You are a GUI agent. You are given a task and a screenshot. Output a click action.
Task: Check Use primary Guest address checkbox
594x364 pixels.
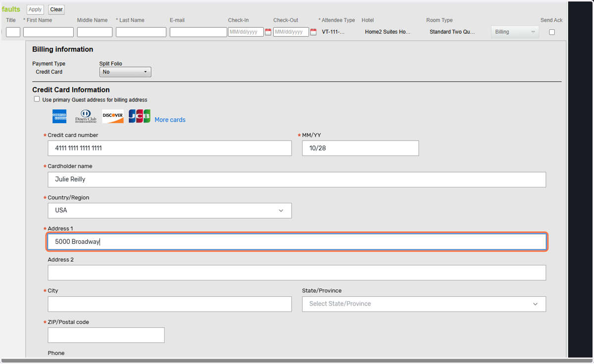coord(37,99)
